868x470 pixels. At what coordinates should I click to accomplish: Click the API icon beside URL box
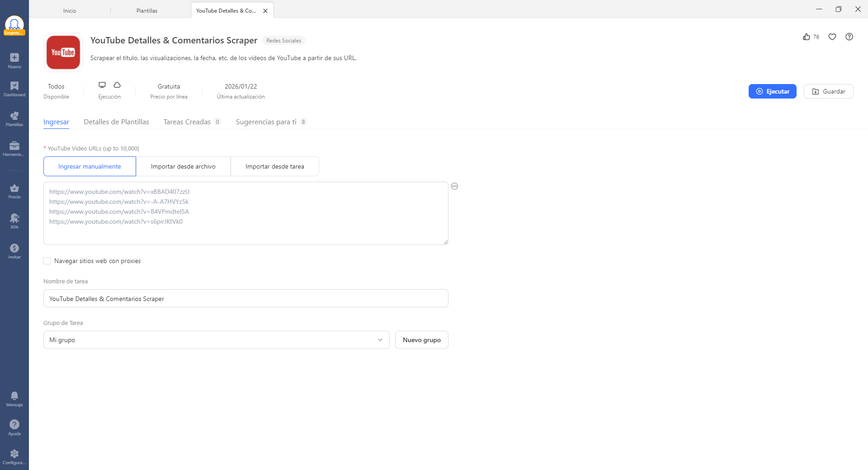pyautogui.click(x=455, y=186)
